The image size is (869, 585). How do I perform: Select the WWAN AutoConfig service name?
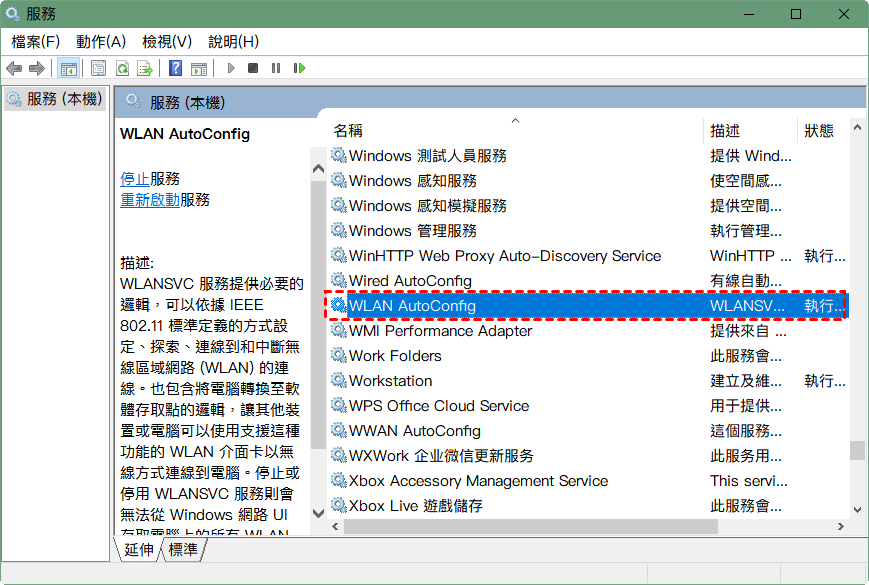point(415,430)
